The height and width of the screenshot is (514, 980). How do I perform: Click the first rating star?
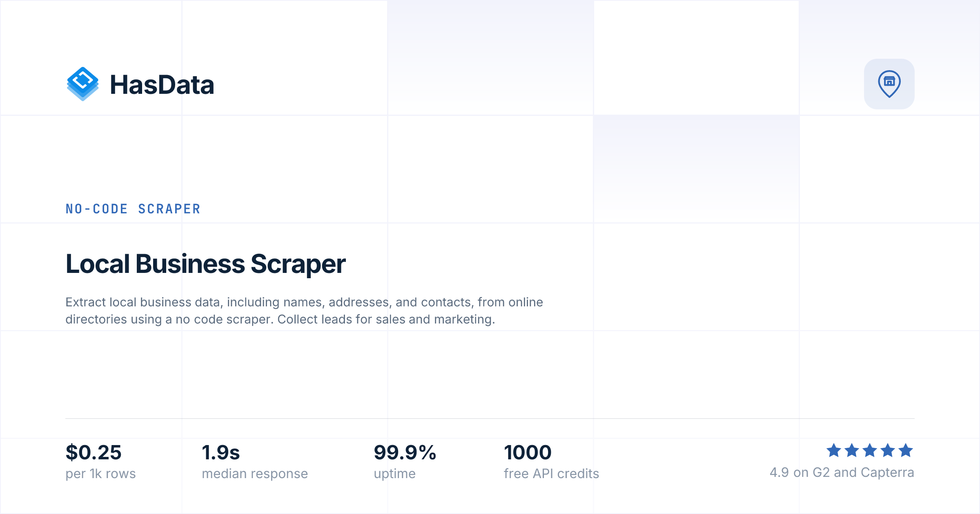tap(833, 450)
